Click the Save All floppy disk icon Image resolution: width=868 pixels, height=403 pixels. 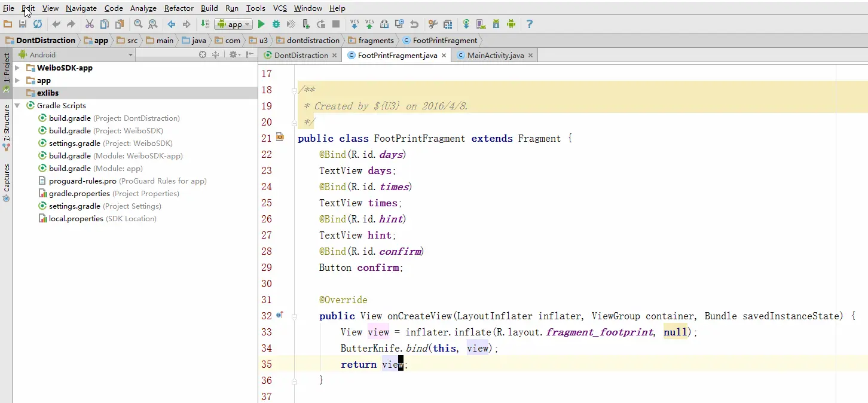[x=23, y=25]
